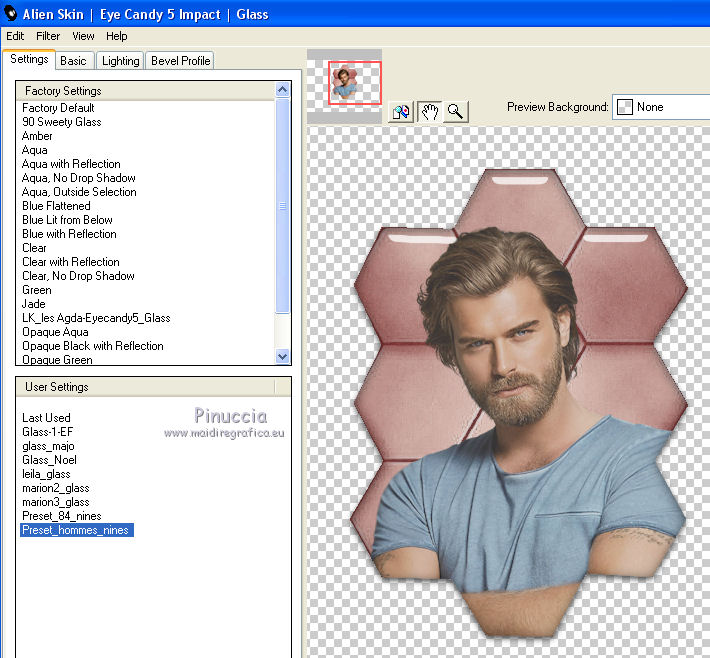This screenshot has height=658, width=710.
Task: Select the glass_majo user setting
Action: tap(48, 446)
